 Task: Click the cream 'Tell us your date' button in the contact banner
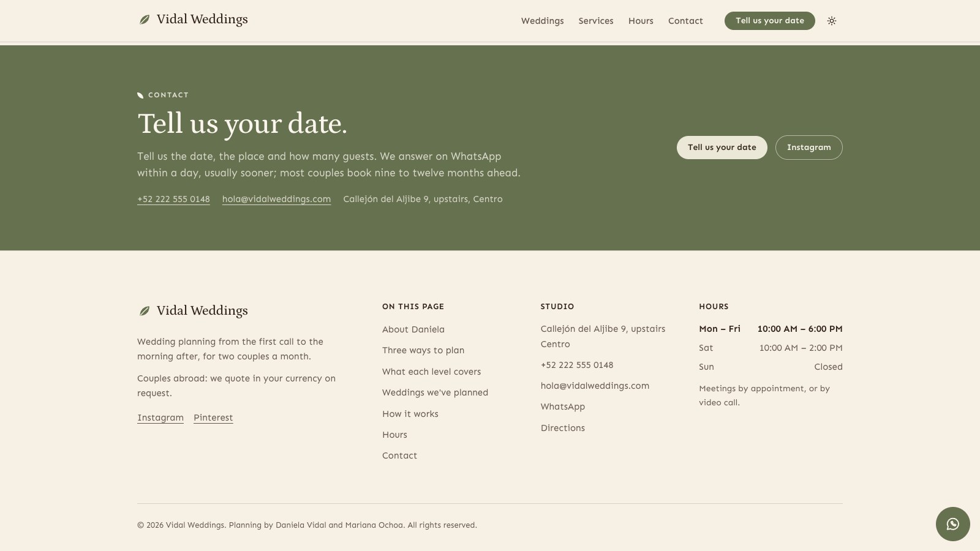[x=722, y=148]
